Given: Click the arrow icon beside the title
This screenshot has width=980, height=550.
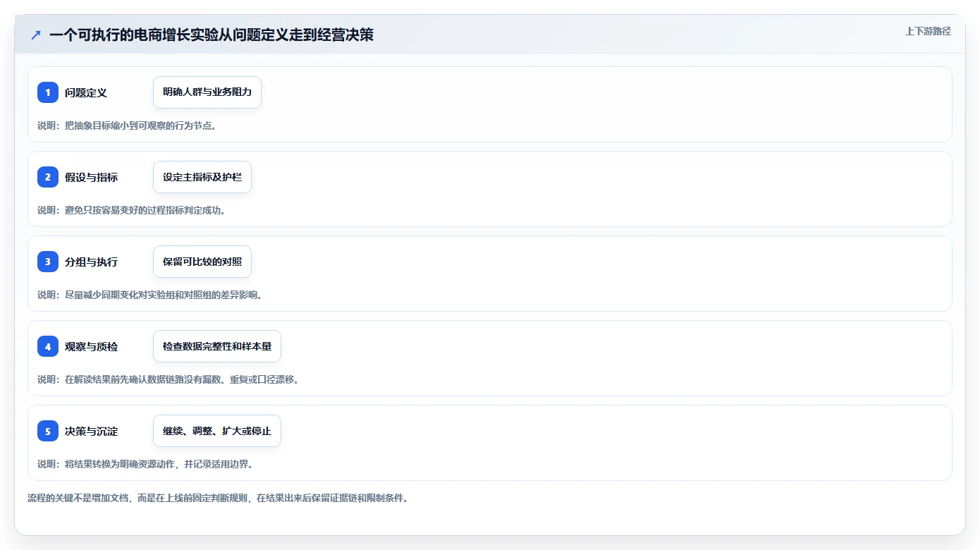Looking at the screenshot, I should pyautogui.click(x=36, y=35).
